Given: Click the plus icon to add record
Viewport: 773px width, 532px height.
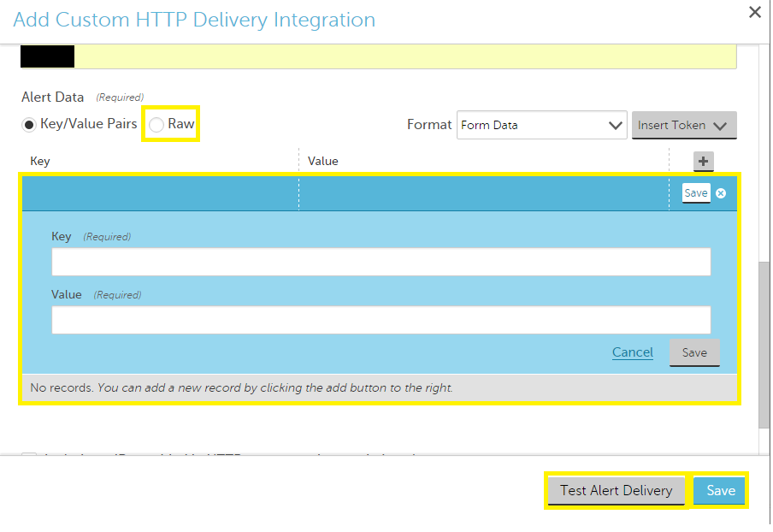Looking at the screenshot, I should click(x=703, y=162).
